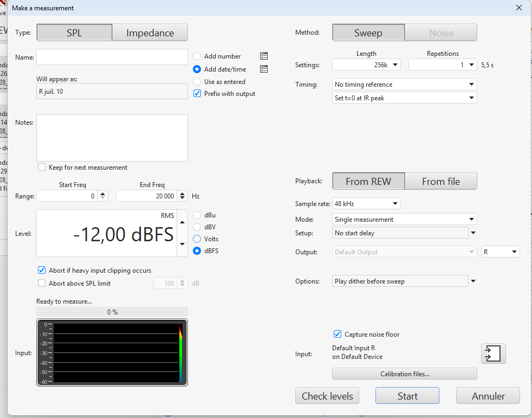Adjust the SPL limit stepper

(183, 283)
